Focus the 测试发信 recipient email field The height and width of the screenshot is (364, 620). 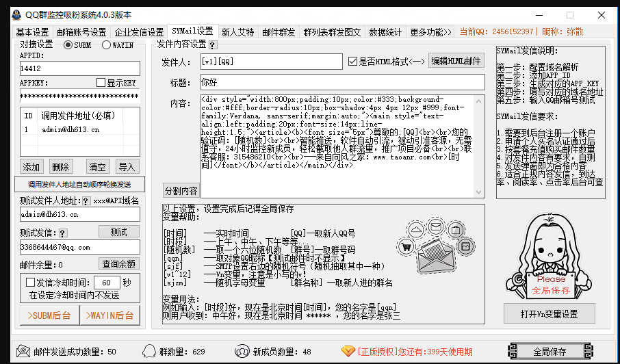(80, 247)
